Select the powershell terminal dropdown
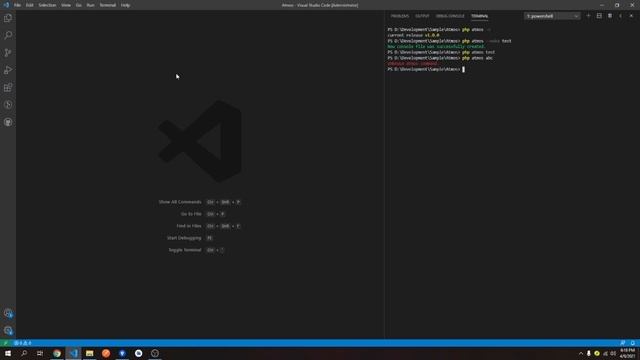 [552, 16]
